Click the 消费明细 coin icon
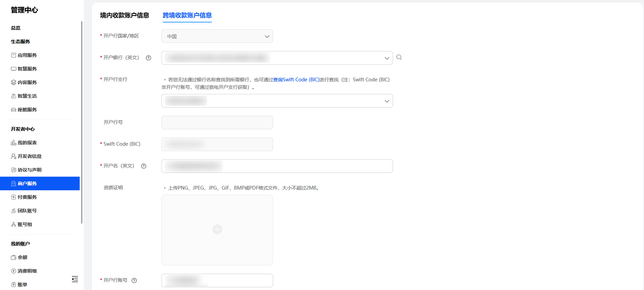The image size is (644, 290). tap(14, 271)
